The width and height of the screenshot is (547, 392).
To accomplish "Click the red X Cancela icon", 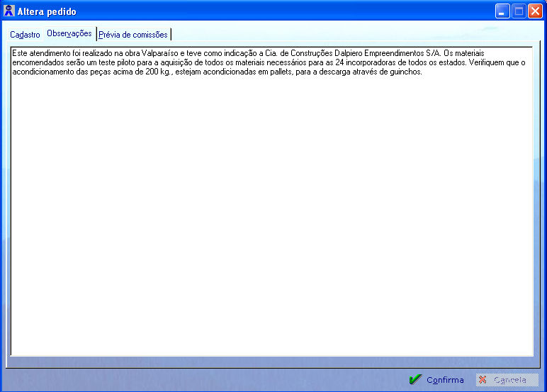I will [483, 380].
